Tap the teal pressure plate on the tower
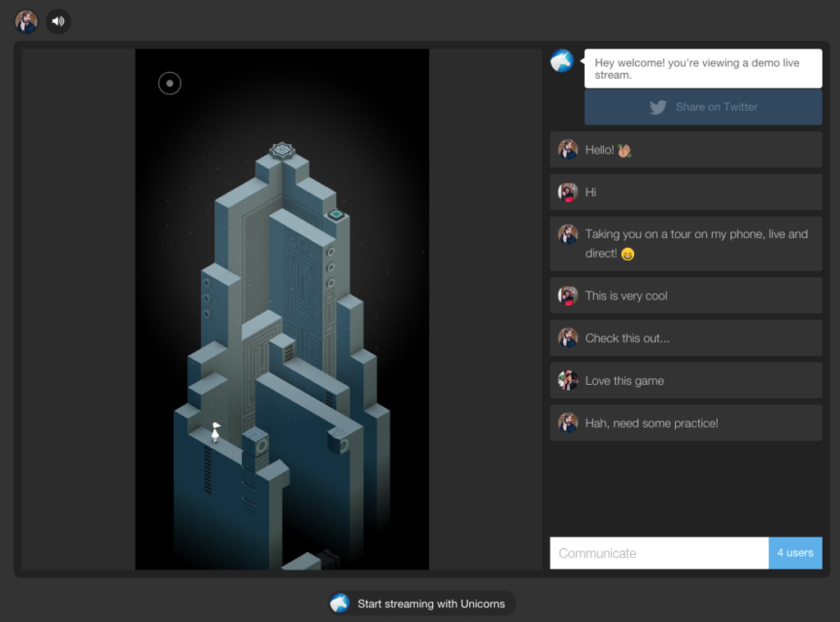The width and height of the screenshot is (840, 622). (x=336, y=214)
